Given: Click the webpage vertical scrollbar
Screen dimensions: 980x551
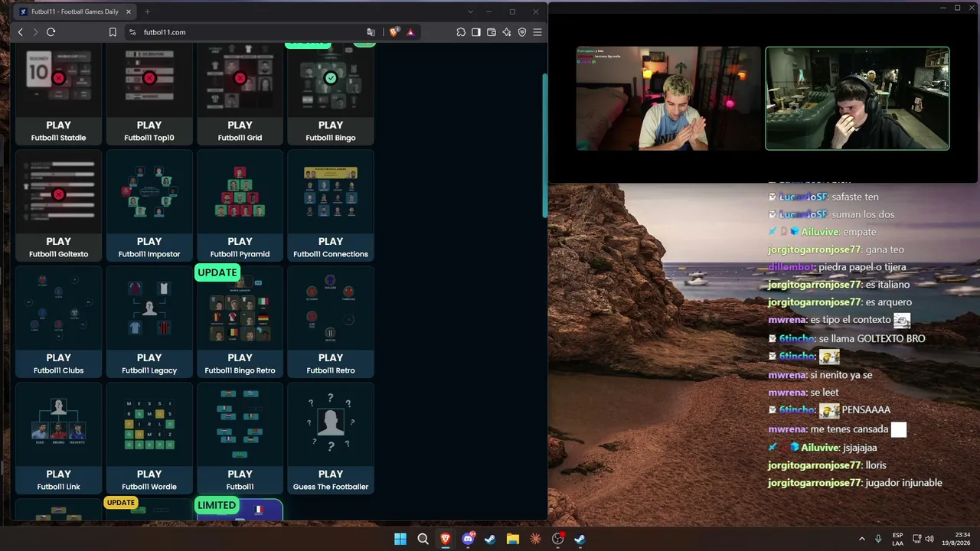Looking at the screenshot, I should pos(545,145).
